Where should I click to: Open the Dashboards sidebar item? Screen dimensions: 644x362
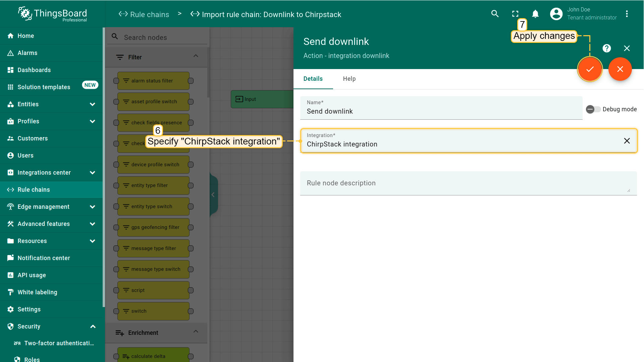34,70
